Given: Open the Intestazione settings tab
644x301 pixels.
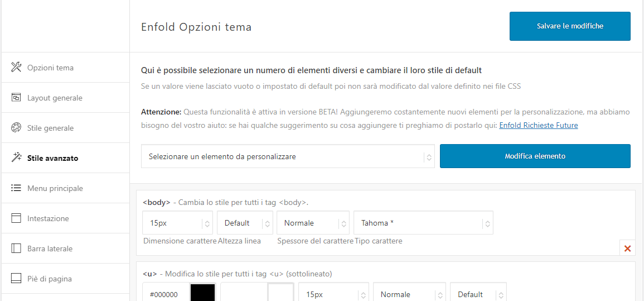Looking at the screenshot, I should coord(66,218).
